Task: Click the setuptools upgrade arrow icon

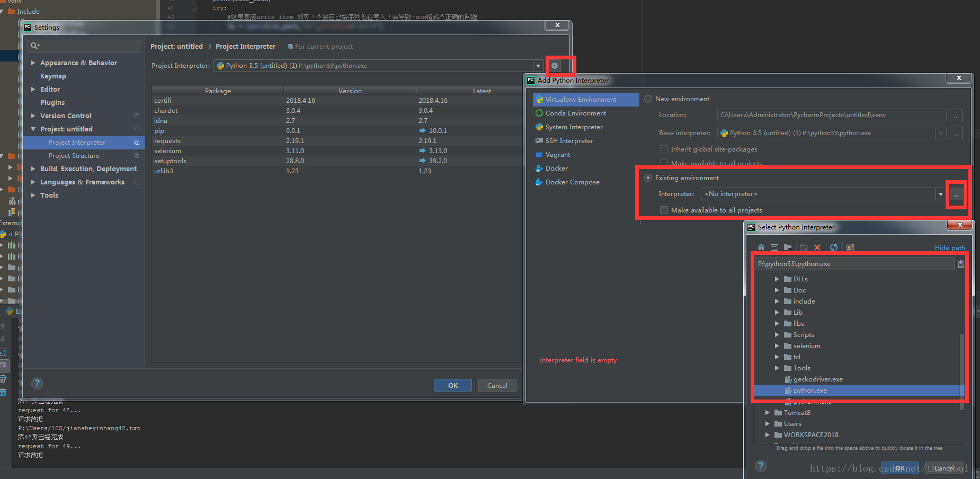Action: (422, 161)
